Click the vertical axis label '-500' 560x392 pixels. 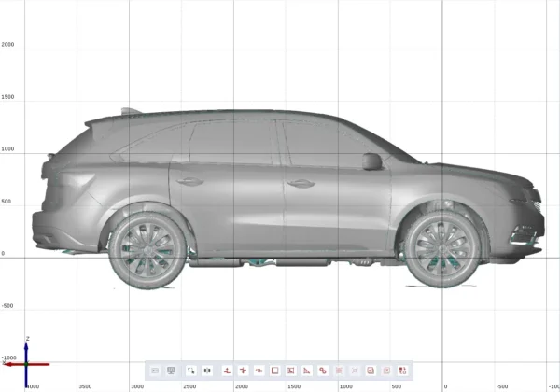[x=7, y=306]
